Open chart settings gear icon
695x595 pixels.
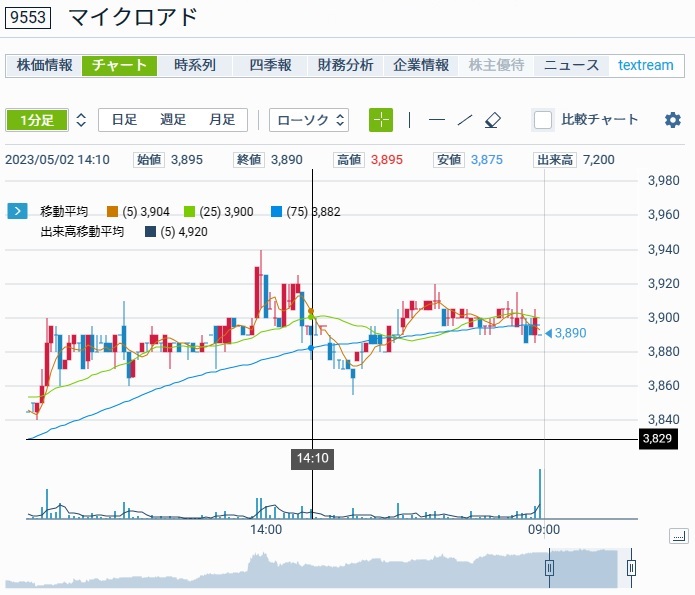(673, 120)
